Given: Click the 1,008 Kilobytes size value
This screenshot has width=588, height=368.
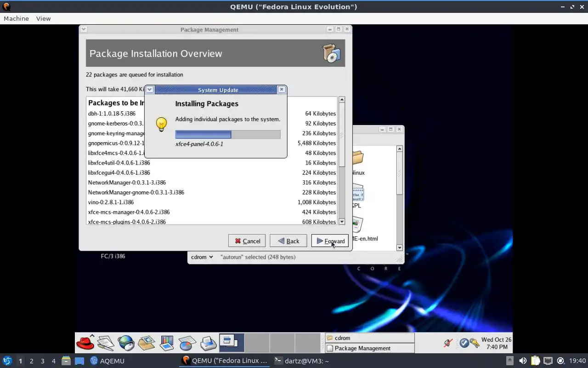Looking at the screenshot, I should tap(317, 202).
